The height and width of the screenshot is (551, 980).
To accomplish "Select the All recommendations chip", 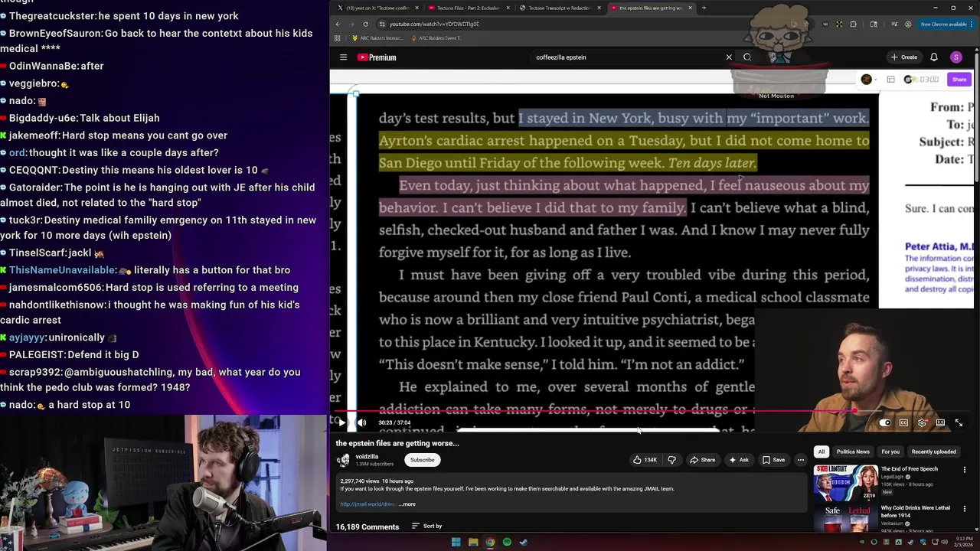I will [x=821, y=452].
